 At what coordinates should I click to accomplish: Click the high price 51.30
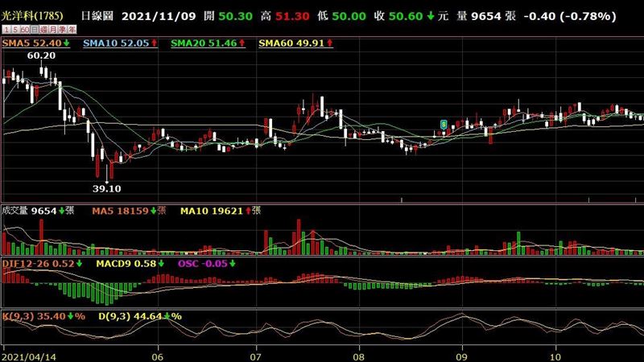click(x=292, y=16)
